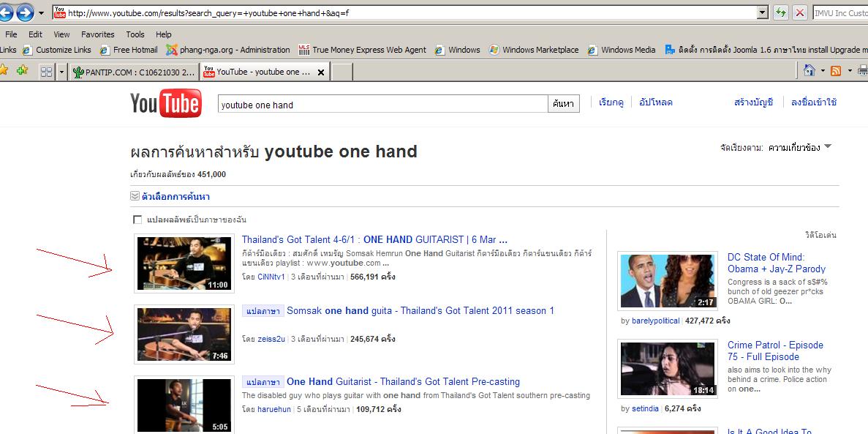Open the เรียกดู browse link

click(x=611, y=102)
